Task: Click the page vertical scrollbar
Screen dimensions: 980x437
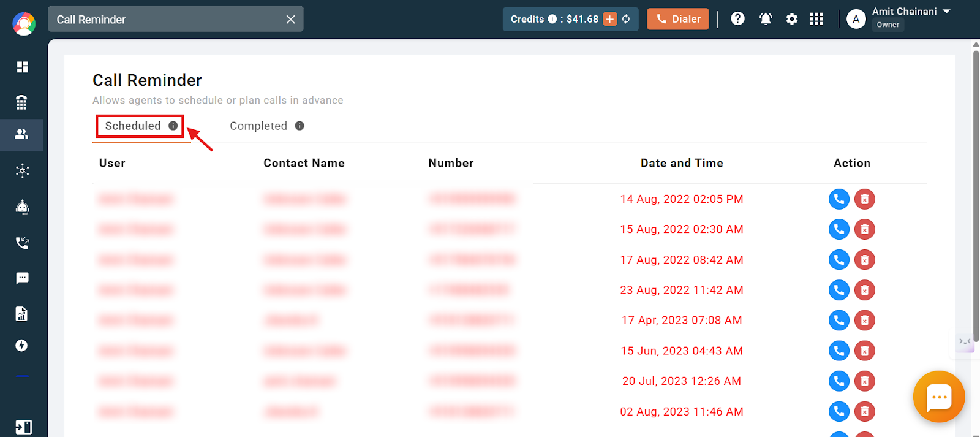Action: point(976,196)
